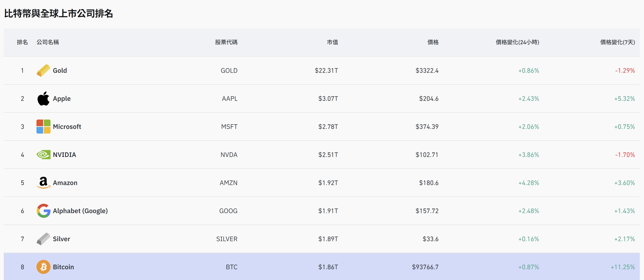644x280 pixels.
Task: Click Silver 7-day change +2.17%
Action: pos(625,239)
